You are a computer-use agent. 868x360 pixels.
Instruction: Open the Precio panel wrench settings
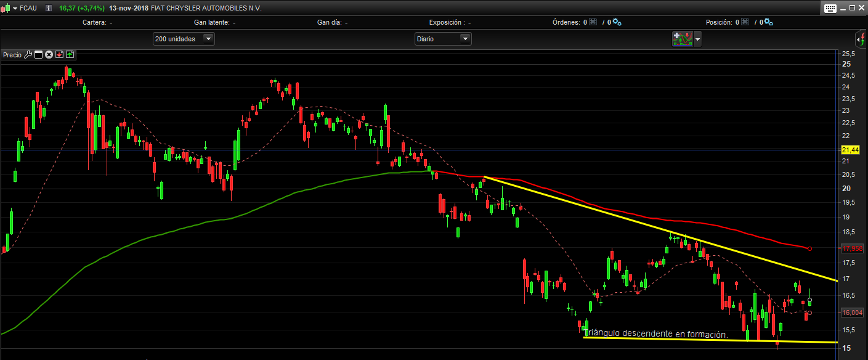coord(28,55)
